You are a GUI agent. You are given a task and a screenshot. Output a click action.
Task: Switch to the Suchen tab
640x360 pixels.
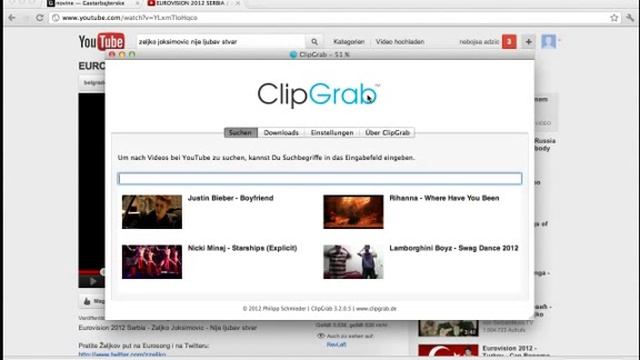coord(240,133)
